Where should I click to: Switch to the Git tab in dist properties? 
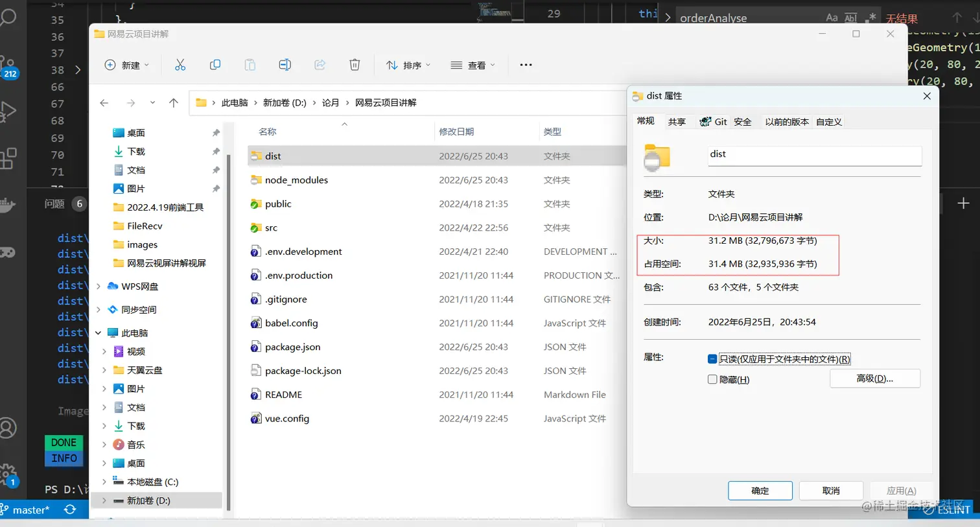[x=713, y=122]
